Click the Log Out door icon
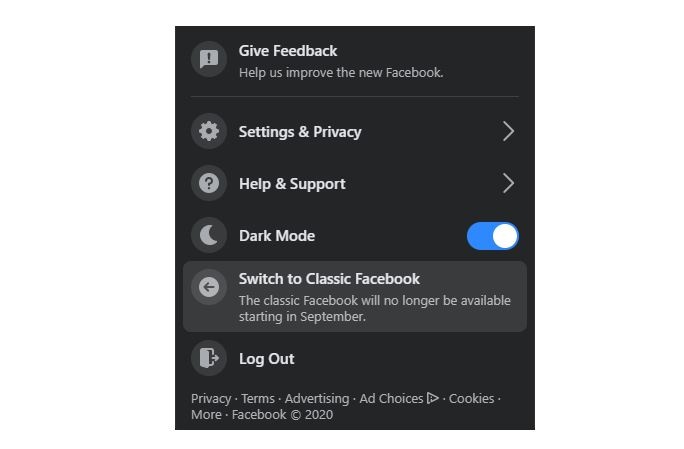Image resolution: width=684 pixels, height=449 pixels. coord(209,358)
